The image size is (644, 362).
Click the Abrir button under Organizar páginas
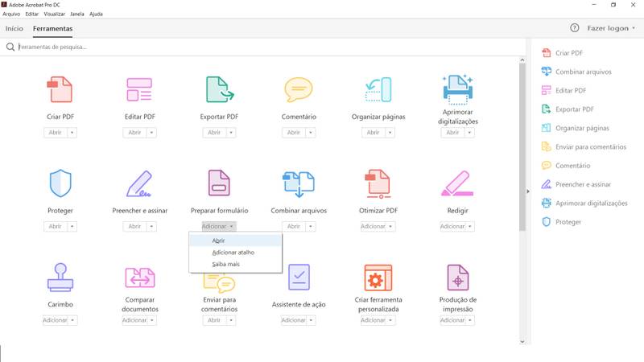tap(373, 133)
